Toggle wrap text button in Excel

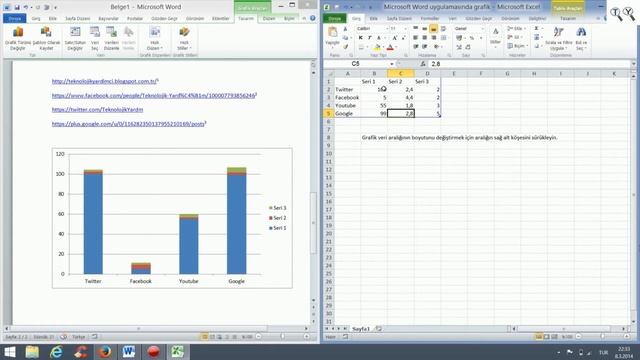[x=443, y=29]
